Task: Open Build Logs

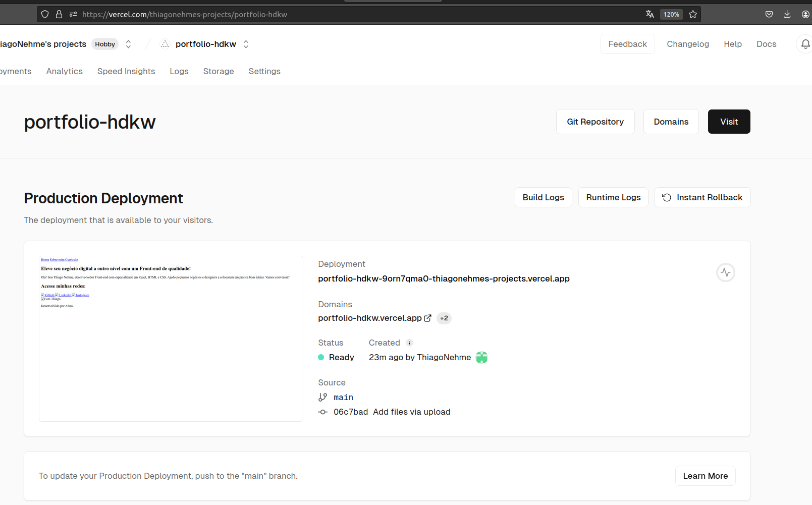Action: pos(544,197)
